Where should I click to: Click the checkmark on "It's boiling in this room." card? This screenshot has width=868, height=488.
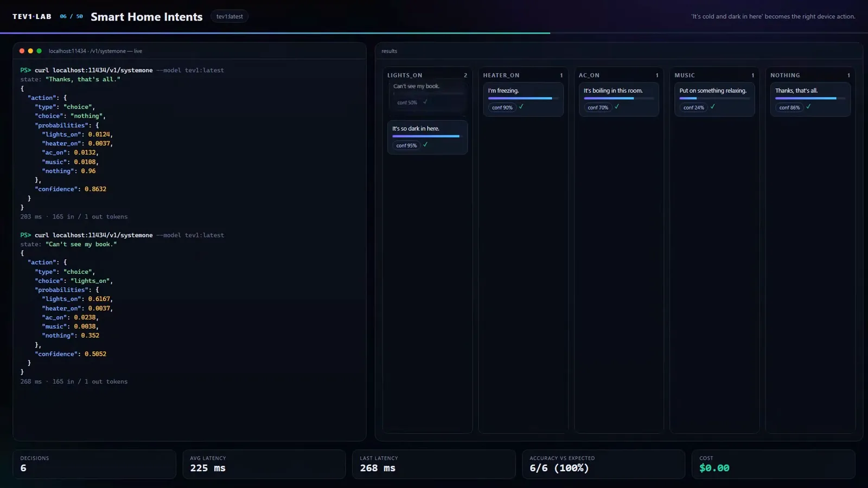point(617,107)
